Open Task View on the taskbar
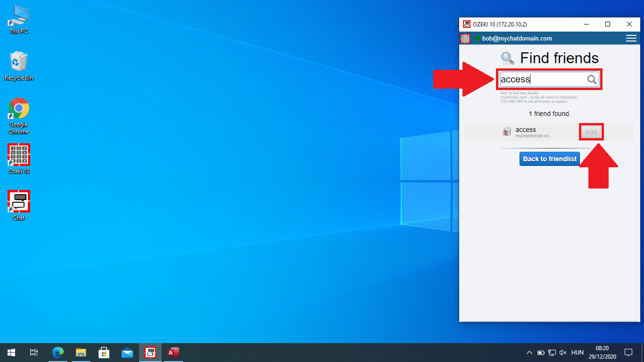644x362 pixels. [x=34, y=353]
